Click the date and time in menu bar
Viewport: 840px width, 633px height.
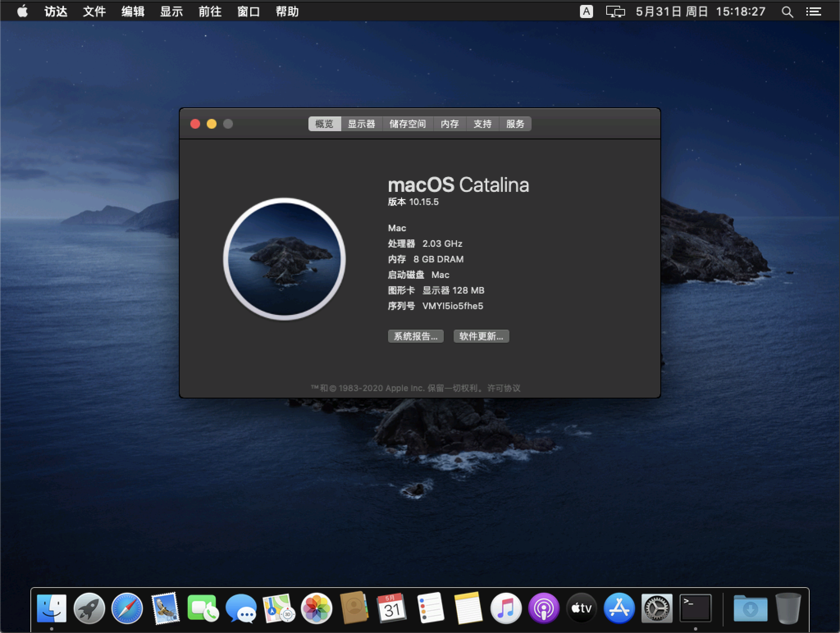tap(701, 11)
